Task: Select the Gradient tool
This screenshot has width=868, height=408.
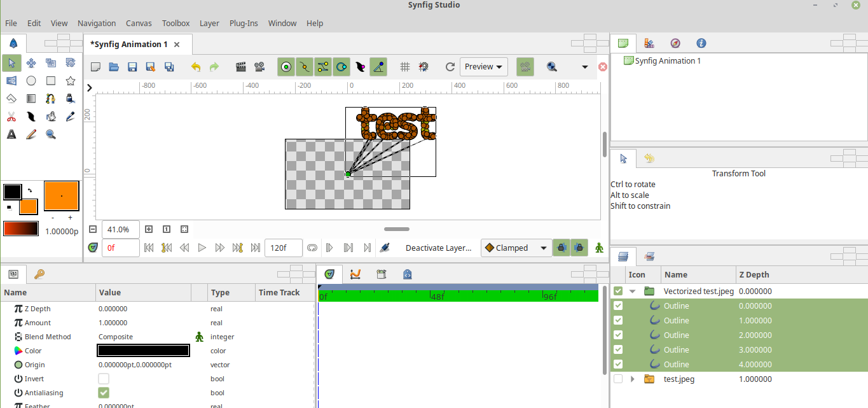Action: [x=31, y=98]
